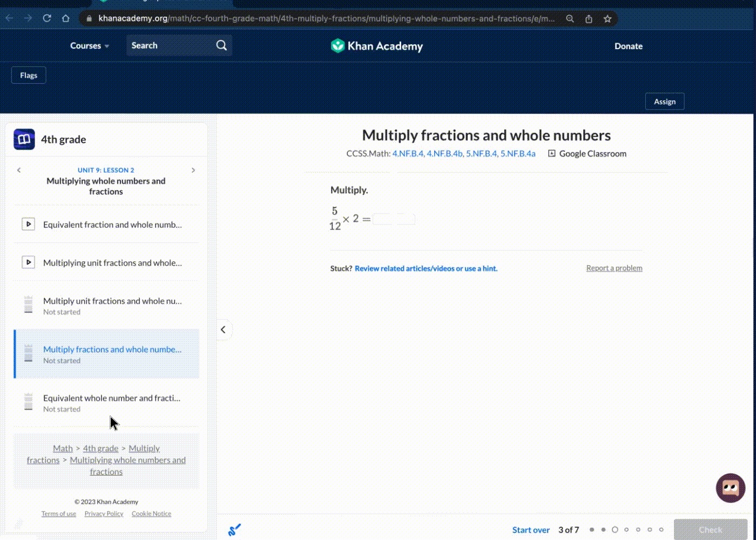Click Review related articles/videos or use a hint
This screenshot has height=540, width=756.
pyautogui.click(x=426, y=268)
